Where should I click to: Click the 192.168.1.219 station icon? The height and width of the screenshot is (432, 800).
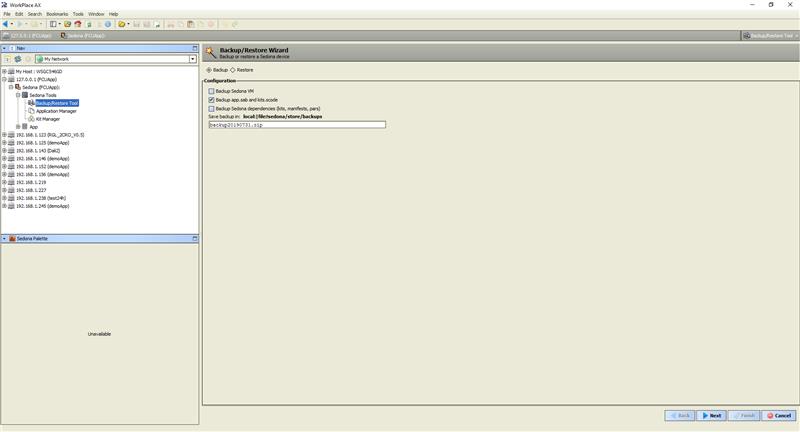(x=11, y=182)
